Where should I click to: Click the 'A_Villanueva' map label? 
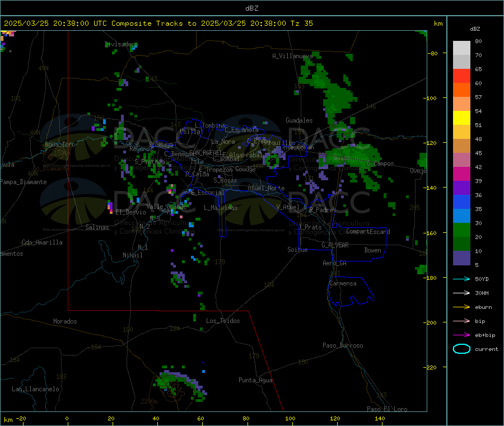(x=292, y=56)
